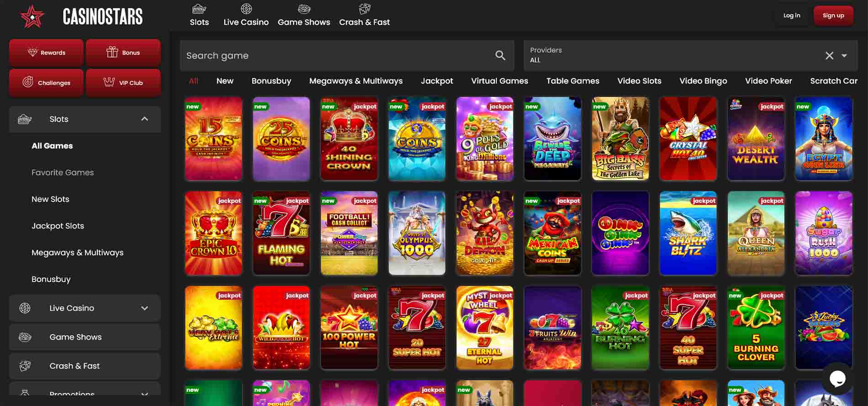The image size is (868, 406).
Task: Open Bonusbuy in the sidebar
Action: [x=51, y=279]
